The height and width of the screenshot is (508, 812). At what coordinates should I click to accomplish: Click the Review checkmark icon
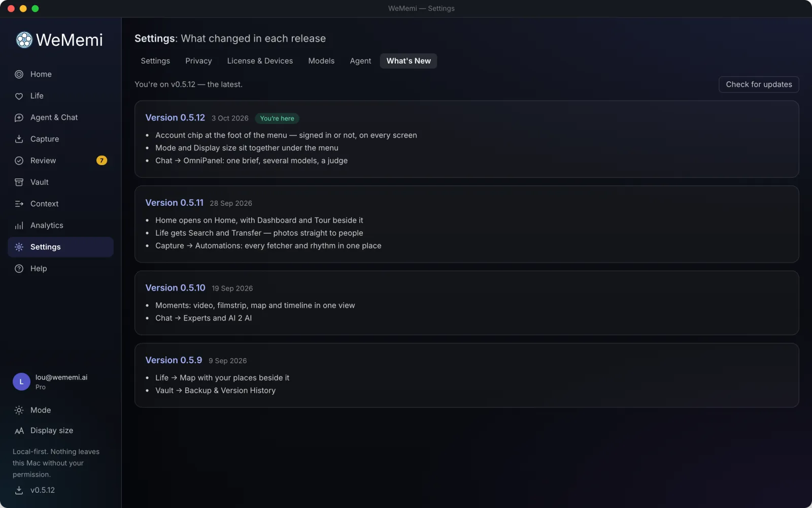pos(19,161)
